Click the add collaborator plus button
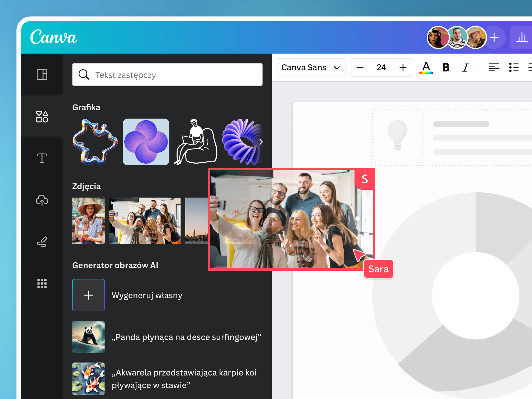Viewport: 532px width, 399px height. tap(494, 37)
